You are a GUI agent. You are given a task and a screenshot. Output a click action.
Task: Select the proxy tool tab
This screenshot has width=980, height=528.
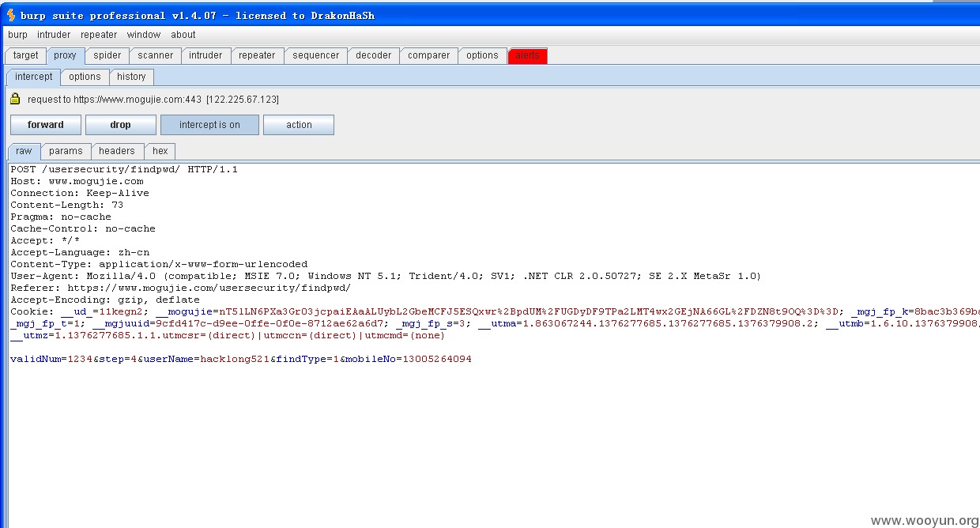[65, 55]
